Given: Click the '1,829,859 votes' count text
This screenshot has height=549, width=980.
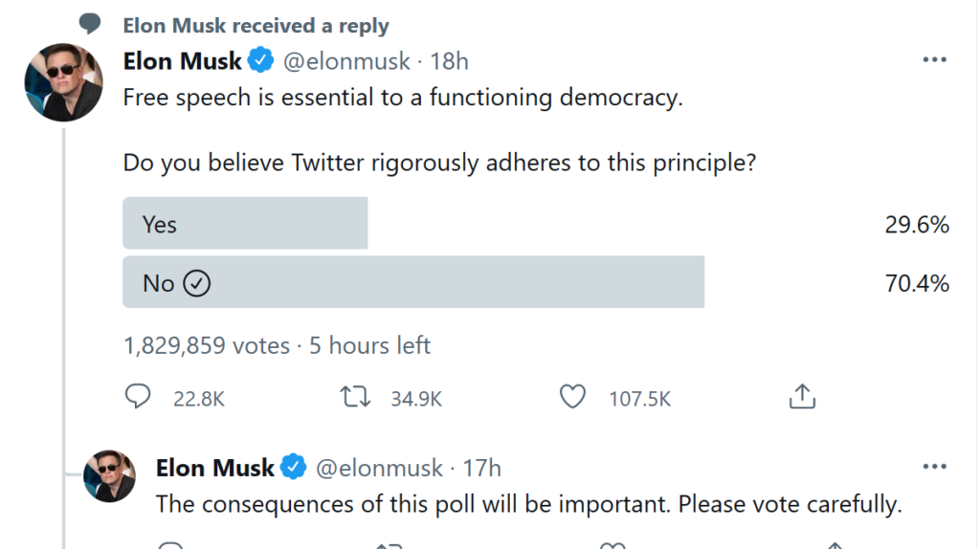Looking at the screenshot, I should pos(206,345).
